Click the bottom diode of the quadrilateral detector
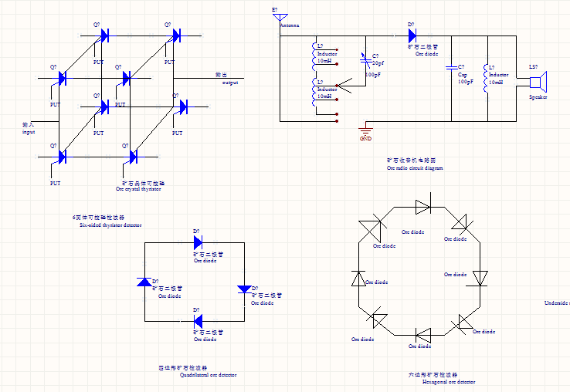This screenshot has height=392, width=570. tap(198, 321)
